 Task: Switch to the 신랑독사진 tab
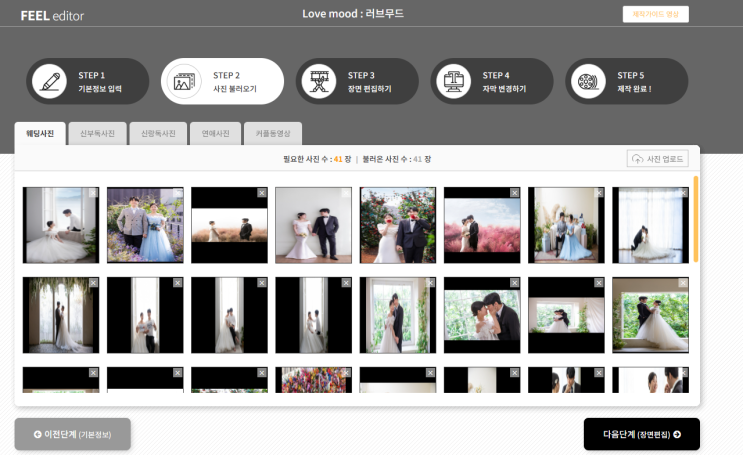(158, 134)
